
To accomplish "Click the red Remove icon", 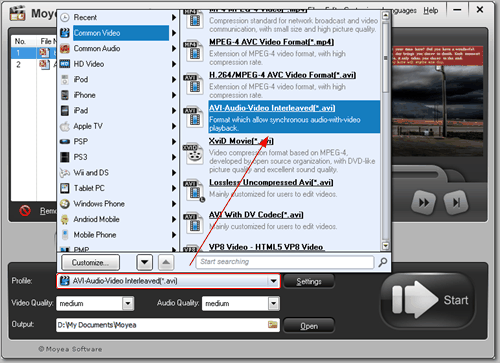I will point(25,211).
